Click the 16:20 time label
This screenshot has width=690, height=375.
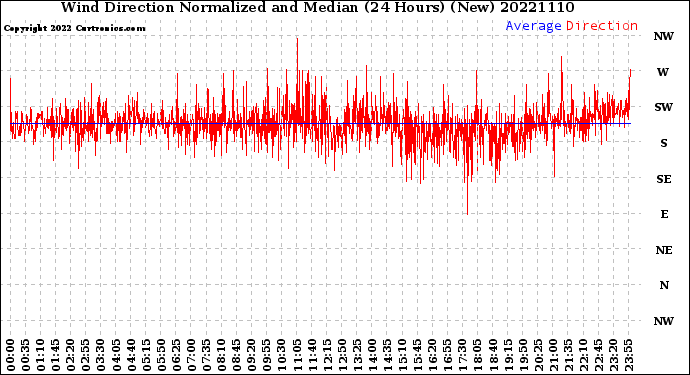click(433, 356)
